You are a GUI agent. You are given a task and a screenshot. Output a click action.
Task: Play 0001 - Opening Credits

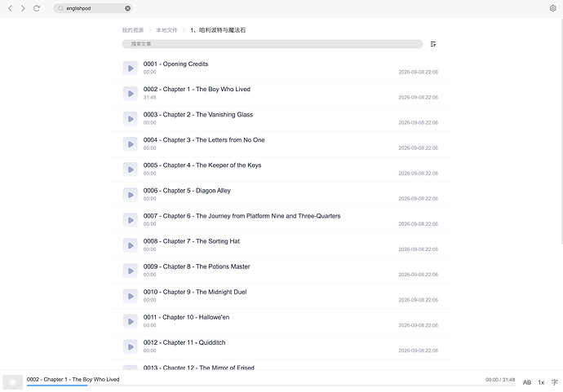click(x=131, y=68)
